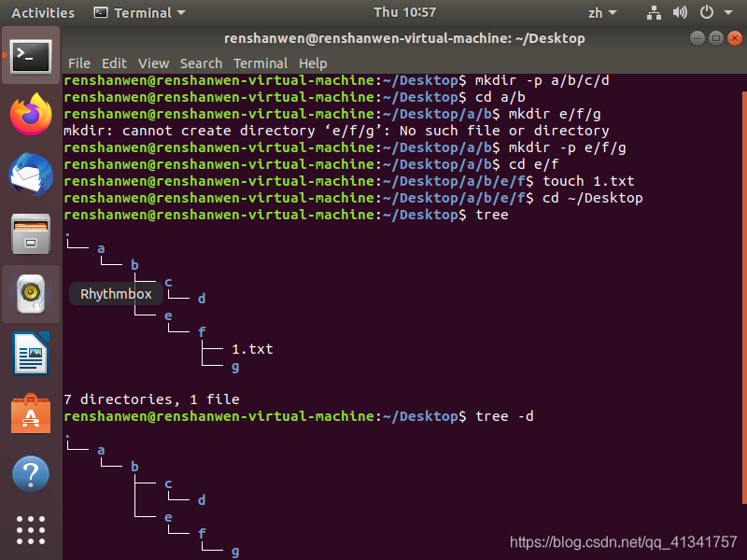
Task: Launch Rhythmbox speaker icon in dock
Action: (x=31, y=294)
